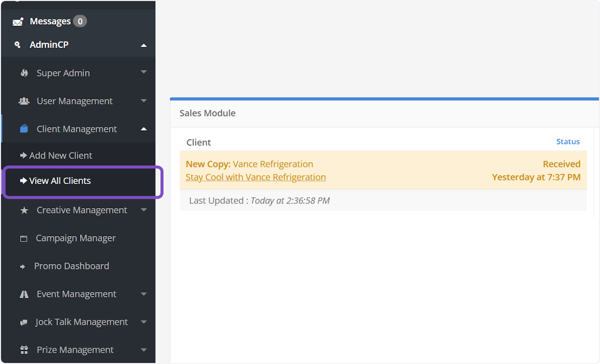Collapse the Client Management submenu arrow
The width and height of the screenshot is (600, 364).
click(144, 129)
